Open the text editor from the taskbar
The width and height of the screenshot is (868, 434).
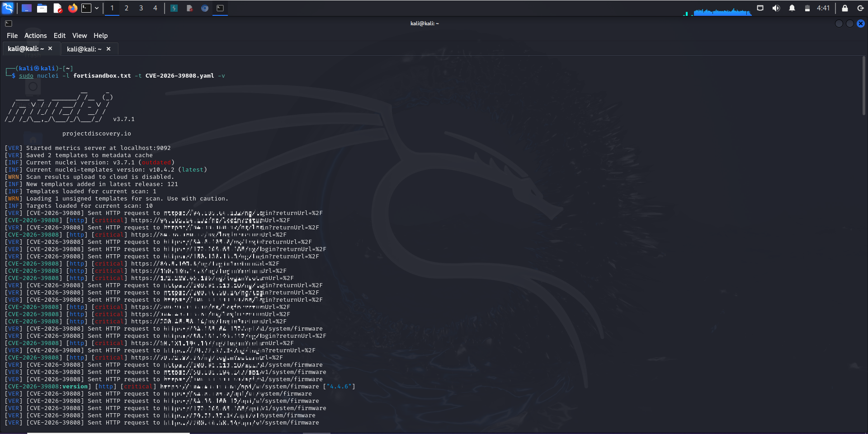click(x=57, y=8)
